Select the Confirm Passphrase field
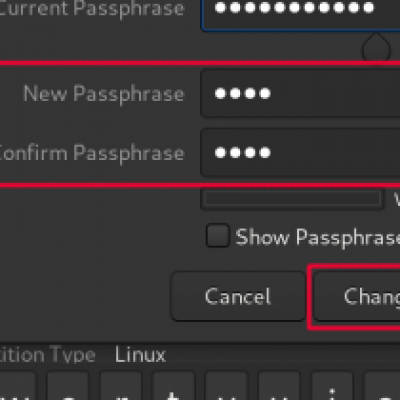400x400 pixels. (301, 153)
